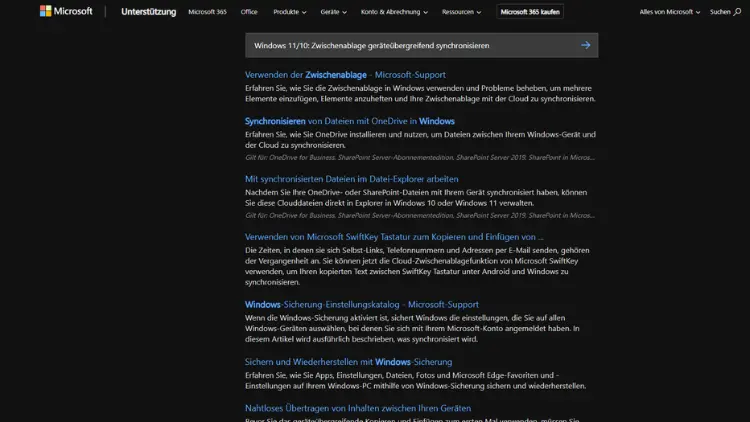Open result Verwenden der Zwischenablage
750x422 pixels.
point(345,75)
